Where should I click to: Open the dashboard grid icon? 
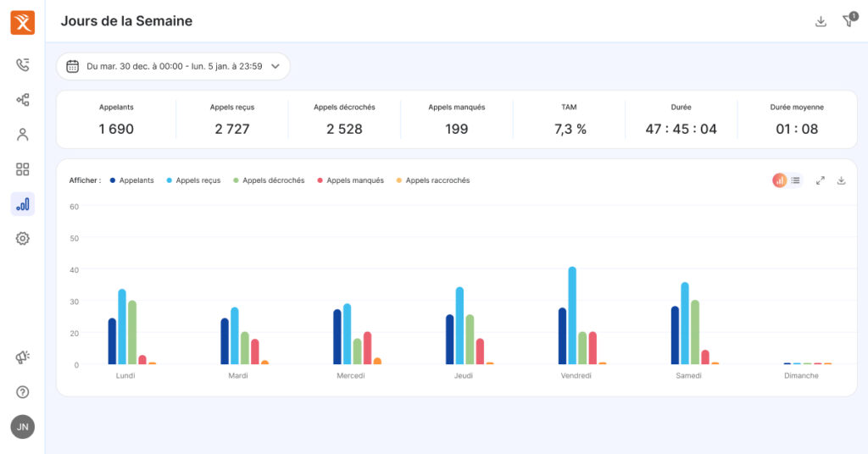click(22, 169)
